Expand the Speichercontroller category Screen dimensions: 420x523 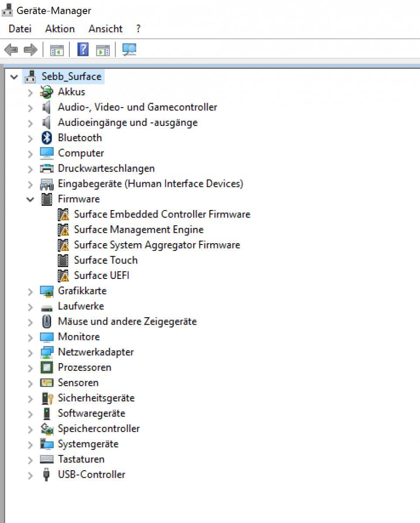point(30,429)
